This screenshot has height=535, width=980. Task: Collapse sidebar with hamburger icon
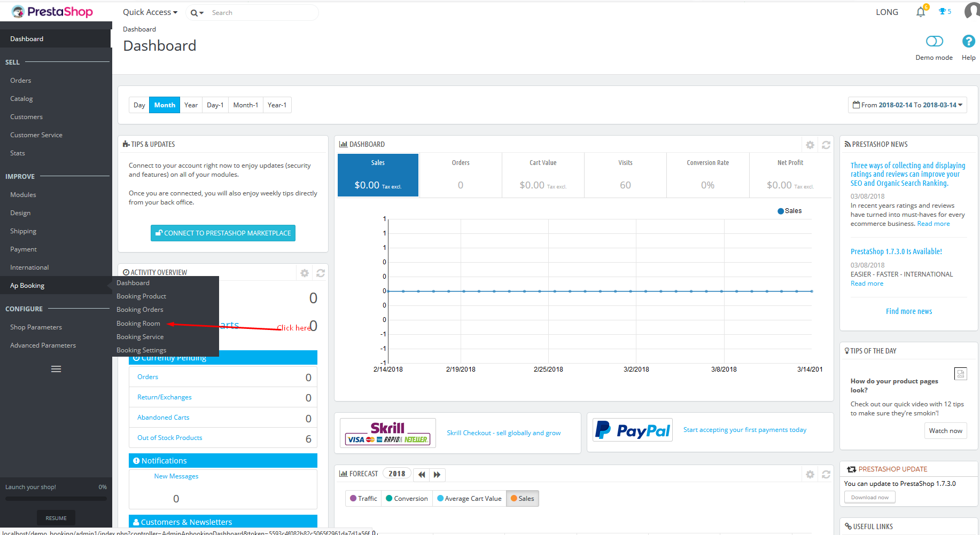coord(56,369)
